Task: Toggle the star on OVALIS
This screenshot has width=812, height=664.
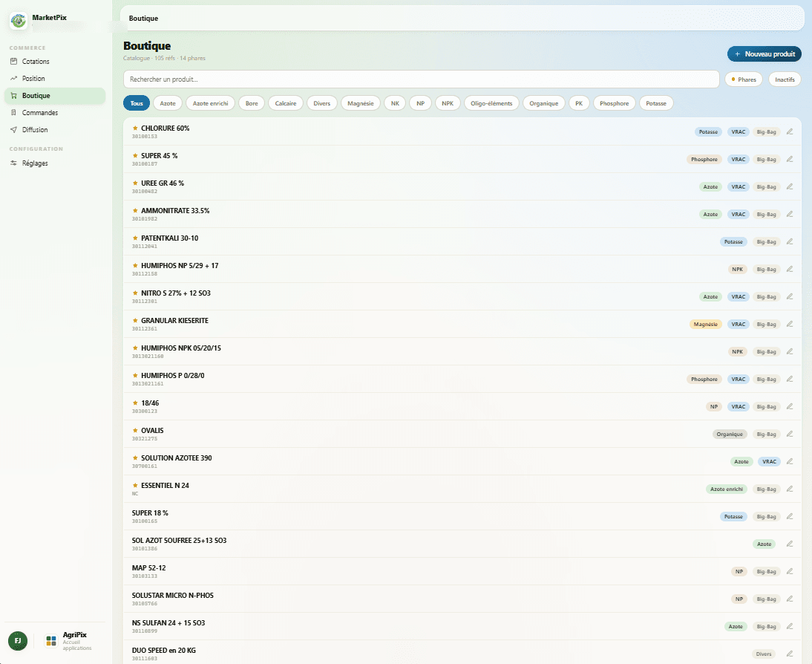Action: [x=135, y=430]
